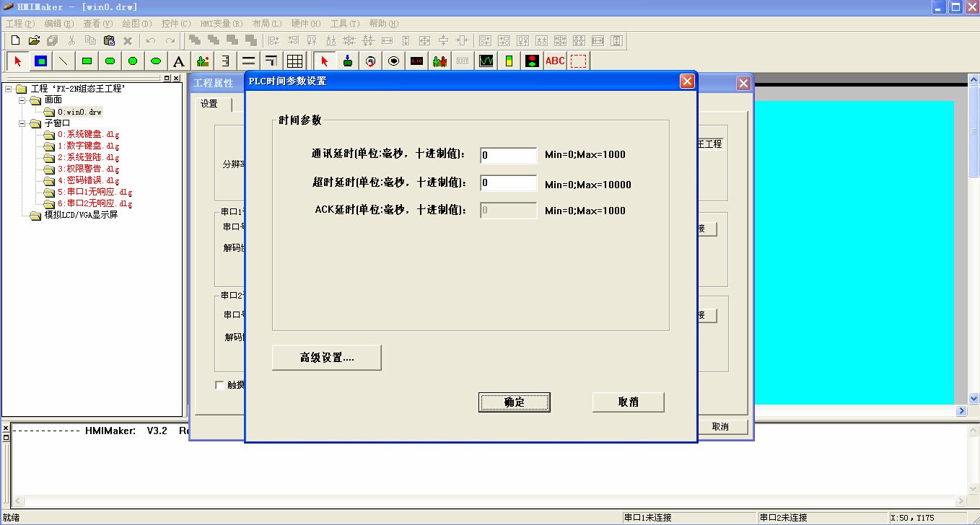The width and height of the screenshot is (980, 525).
Task: Select the waveform trend chart control
Action: (486, 61)
